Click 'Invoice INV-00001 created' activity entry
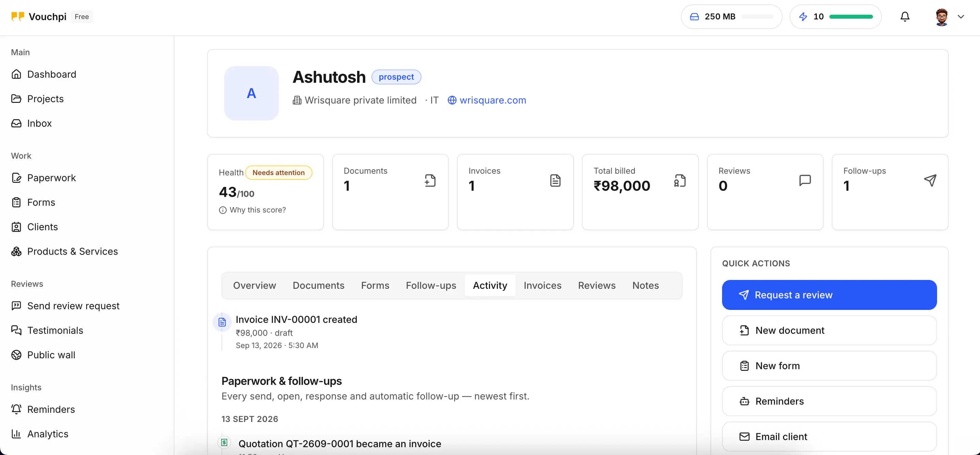Viewport: 980px width, 455px height. click(x=296, y=320)
